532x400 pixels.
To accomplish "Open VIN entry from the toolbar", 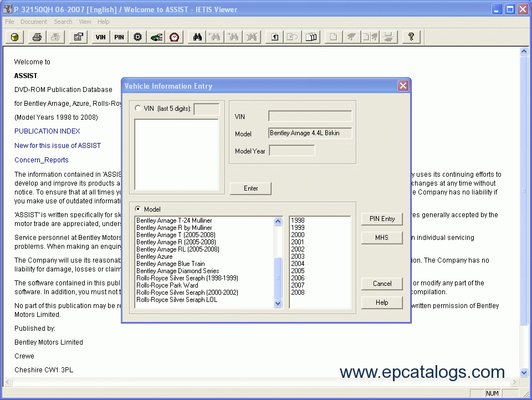I will [101, 37].
